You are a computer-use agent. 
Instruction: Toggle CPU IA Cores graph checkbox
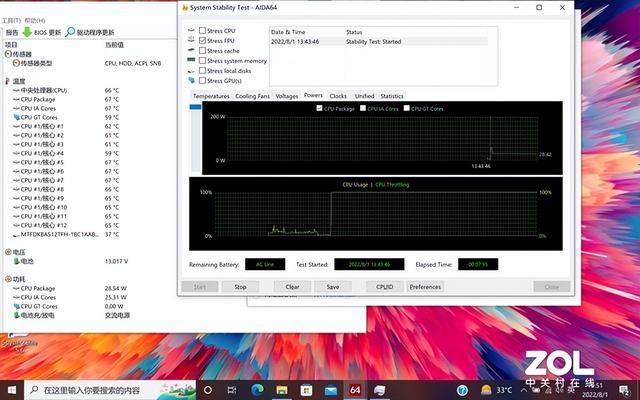[362, 108]
